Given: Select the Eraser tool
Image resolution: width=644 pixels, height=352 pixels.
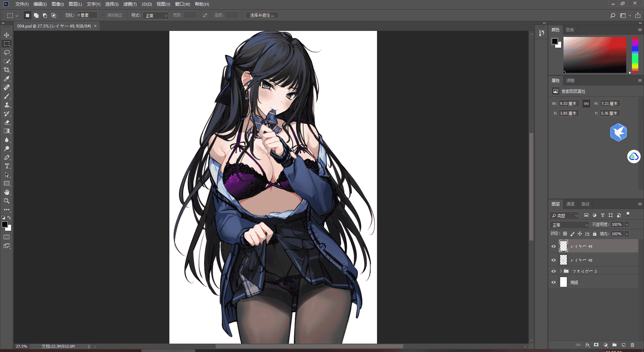Looking at the screenshot, I should [x=7, y=122].
